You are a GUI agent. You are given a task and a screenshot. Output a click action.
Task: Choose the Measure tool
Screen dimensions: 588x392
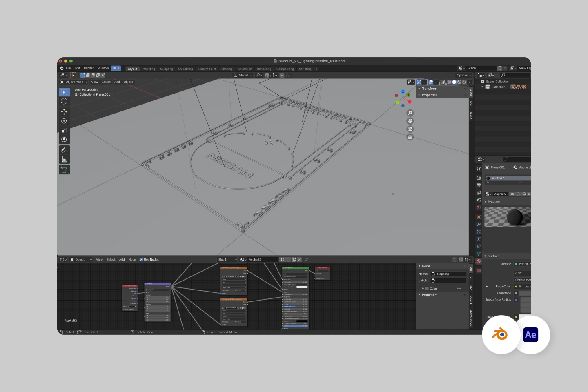64,159
